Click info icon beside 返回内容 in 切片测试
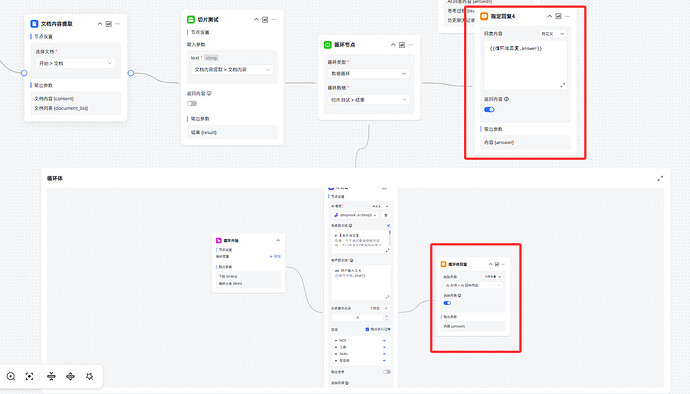This screenshot has width=690, height=394. tap(209, 93)
